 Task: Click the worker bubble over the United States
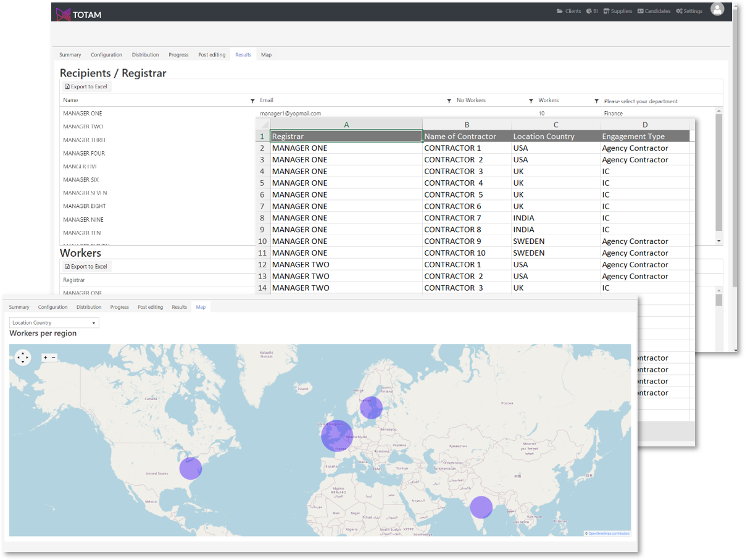(x=191, y=468)
